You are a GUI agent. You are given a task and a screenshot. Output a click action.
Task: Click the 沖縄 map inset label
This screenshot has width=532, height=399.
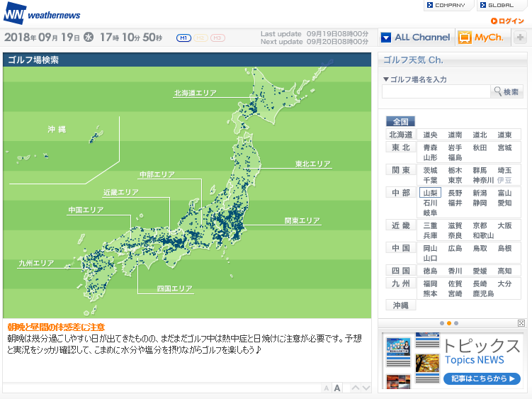pos(57,130)
